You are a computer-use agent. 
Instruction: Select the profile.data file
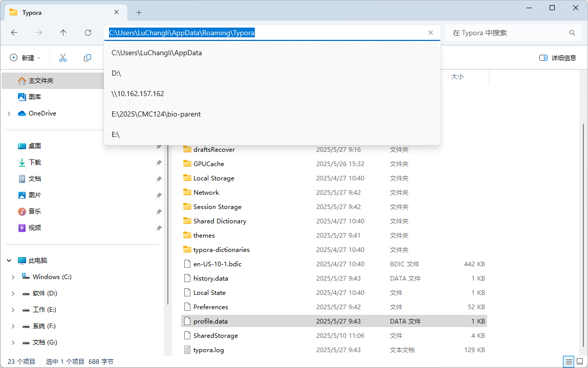point(334,321)
